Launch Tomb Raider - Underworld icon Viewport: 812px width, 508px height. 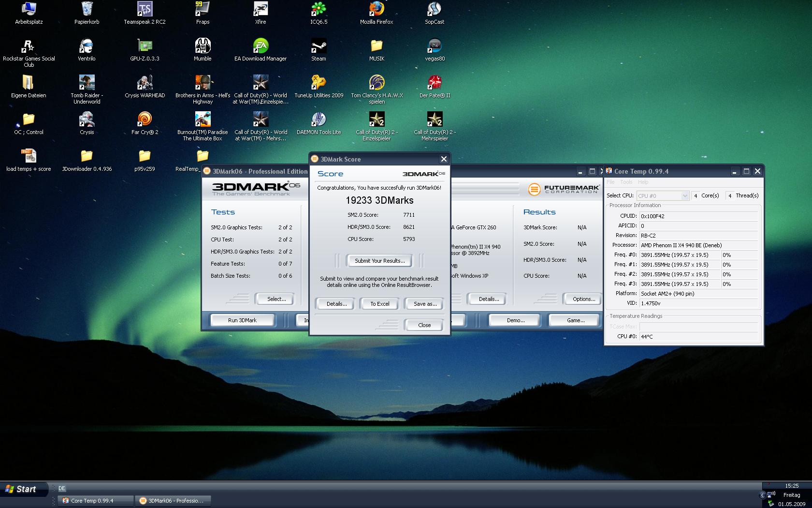pyautogui.click(x=87, y=90)
